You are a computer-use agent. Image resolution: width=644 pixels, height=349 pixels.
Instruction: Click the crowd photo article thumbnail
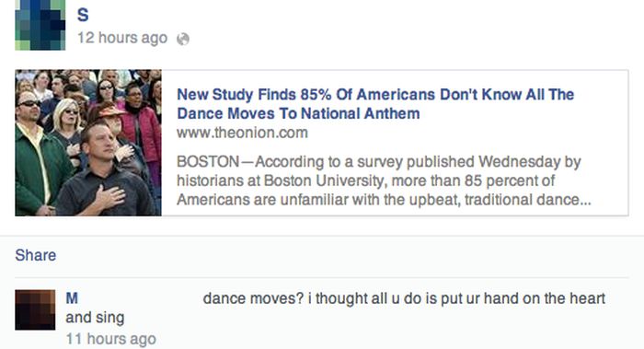88,143
